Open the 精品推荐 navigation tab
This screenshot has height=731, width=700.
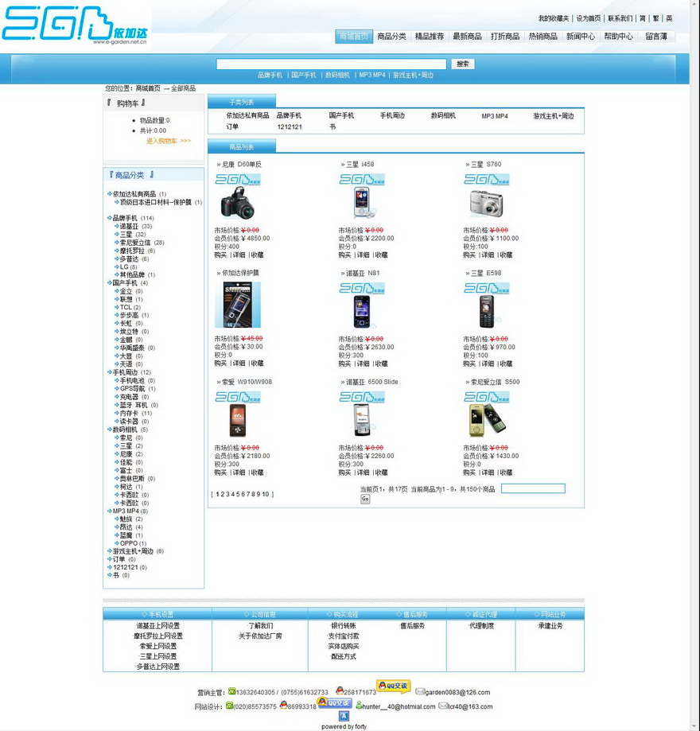point(430,37)
